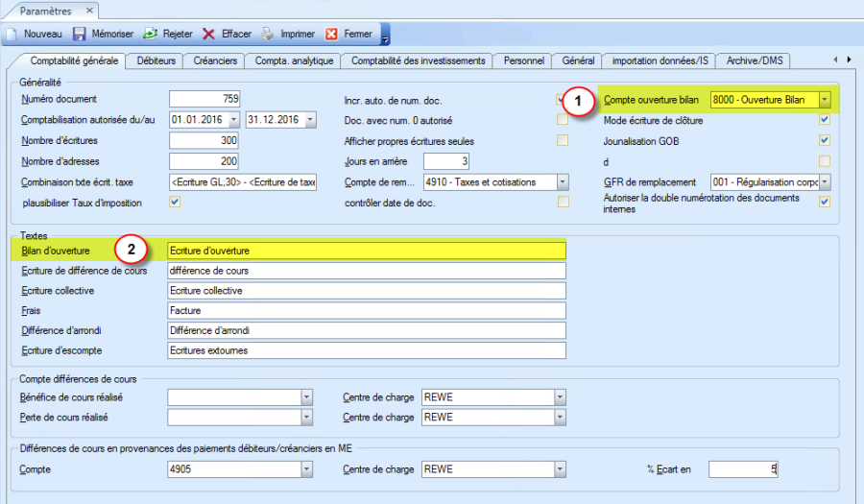Viewport: 864px width, 504px height.
Task: Select the Personnel tab
Action: [522, 60]
